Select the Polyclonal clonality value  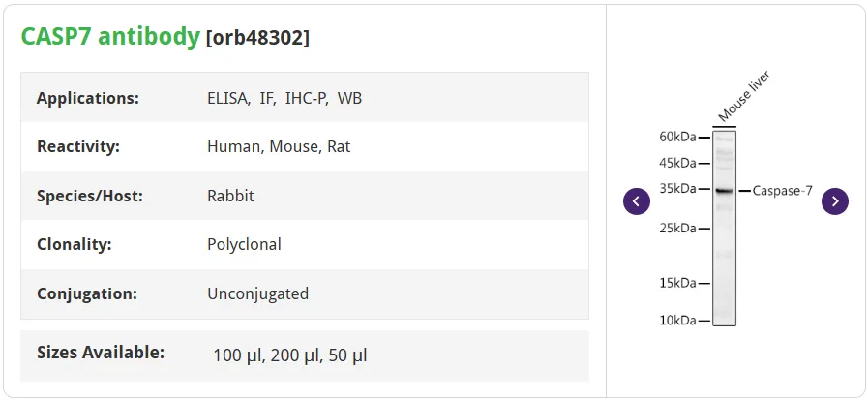coord(244,244)
